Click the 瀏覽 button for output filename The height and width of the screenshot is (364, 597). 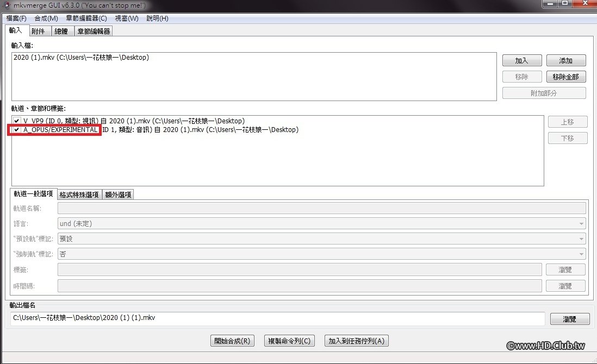tap(570, 319)
